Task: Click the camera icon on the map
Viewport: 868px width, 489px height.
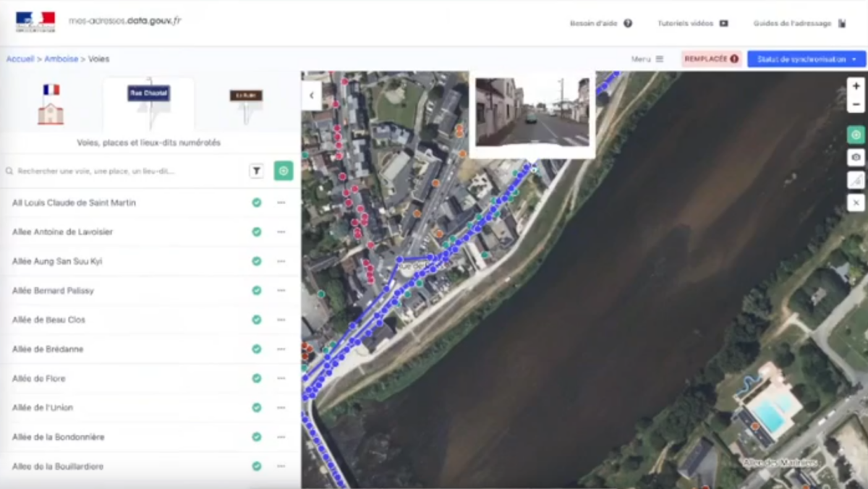Action: 856,157
